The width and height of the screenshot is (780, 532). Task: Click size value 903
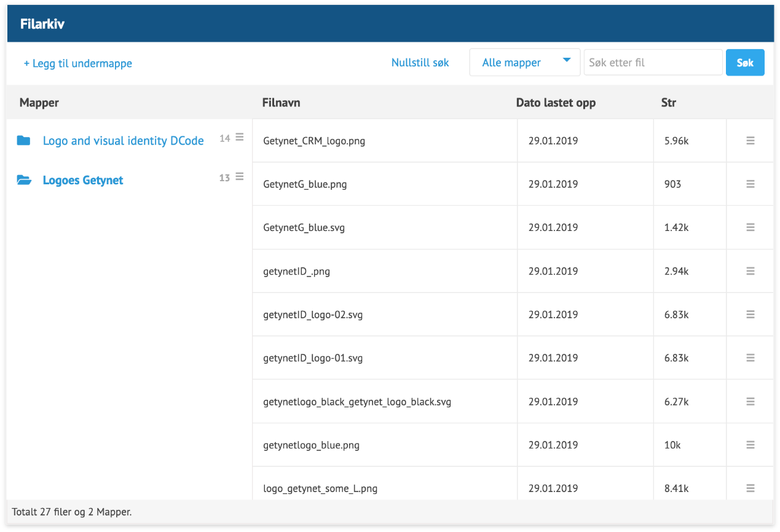coord(672,184)
